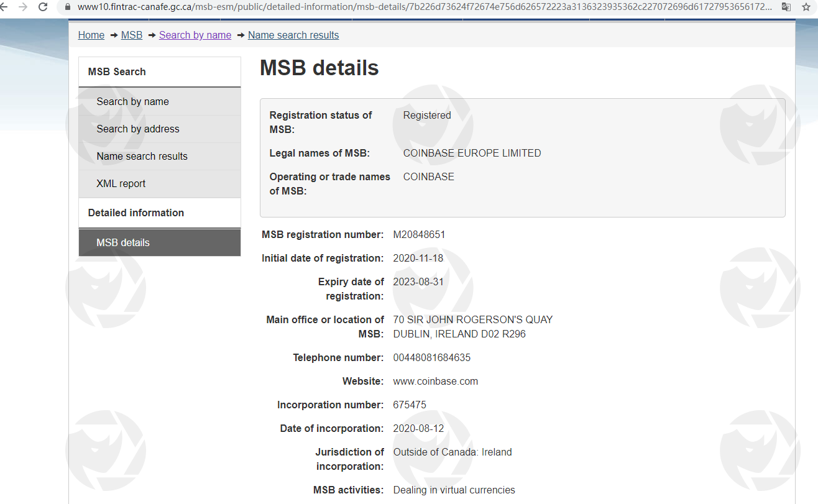Click the www.coinbase.com website text
This screenshot has width=818, height=504.
436,381
